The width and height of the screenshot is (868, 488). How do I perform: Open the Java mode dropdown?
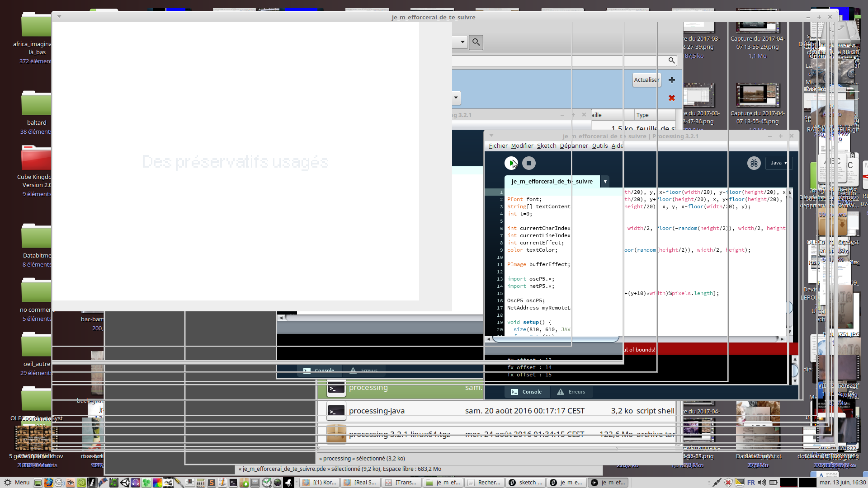click(x=778, y=163)
